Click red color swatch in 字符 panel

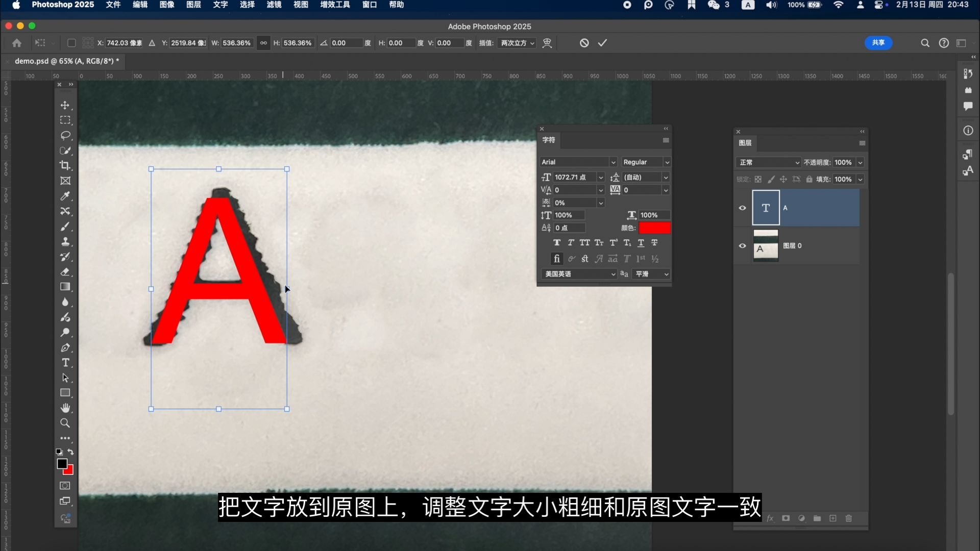pos(654,228)
